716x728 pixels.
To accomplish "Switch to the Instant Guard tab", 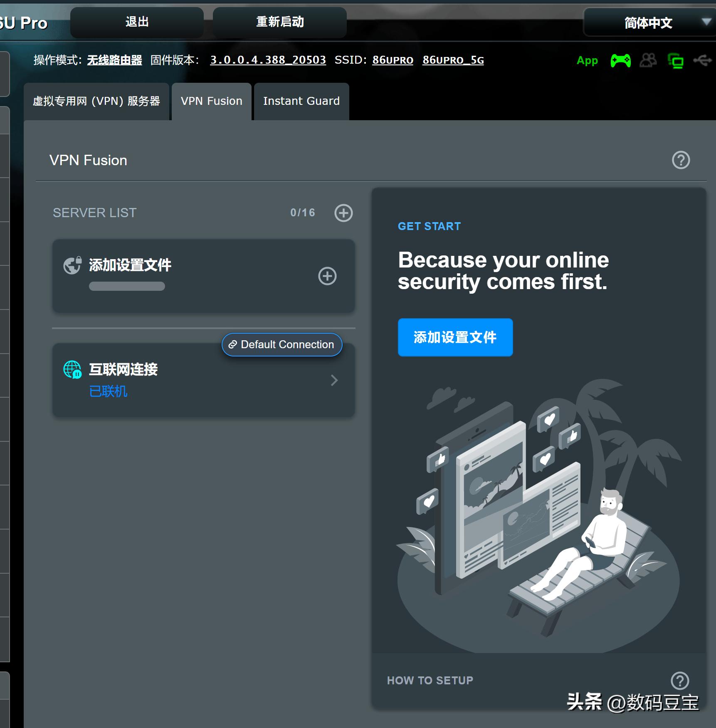I will pos(301,101).
